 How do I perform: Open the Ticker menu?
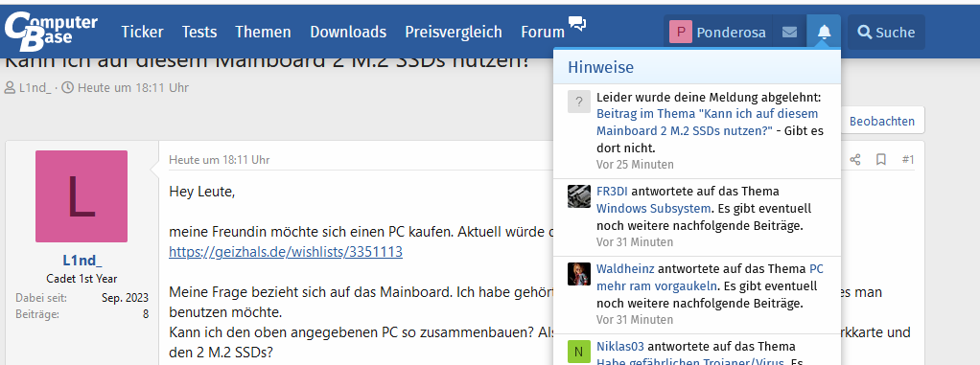tap(143, 32)
